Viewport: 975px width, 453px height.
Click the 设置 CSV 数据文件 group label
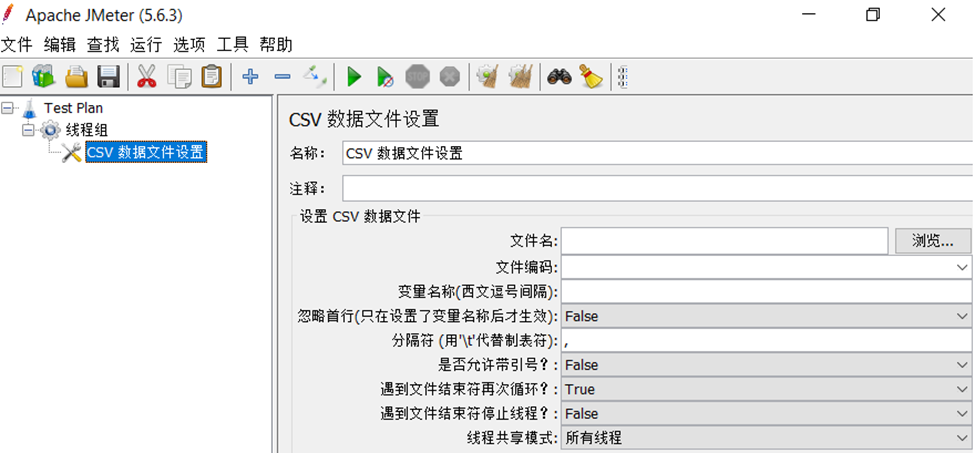tap(360, 216)
